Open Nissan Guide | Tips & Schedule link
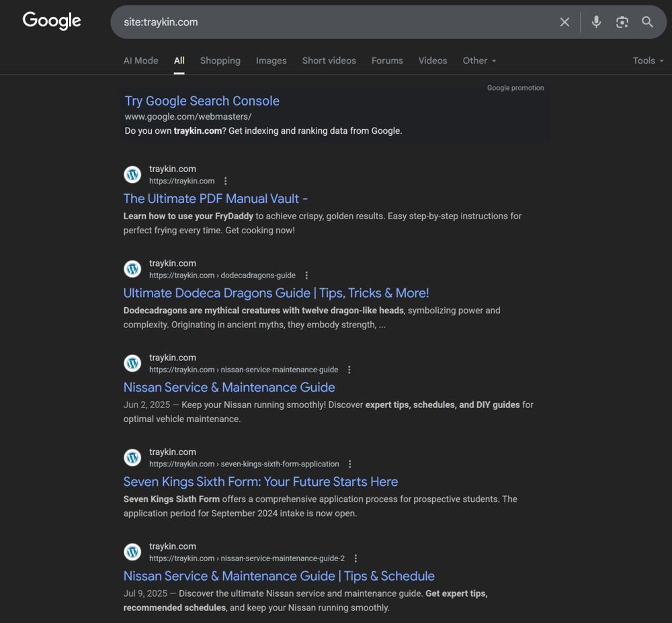Screen dimensions: 672x623 pyautogui.click(x=279, y=575)
